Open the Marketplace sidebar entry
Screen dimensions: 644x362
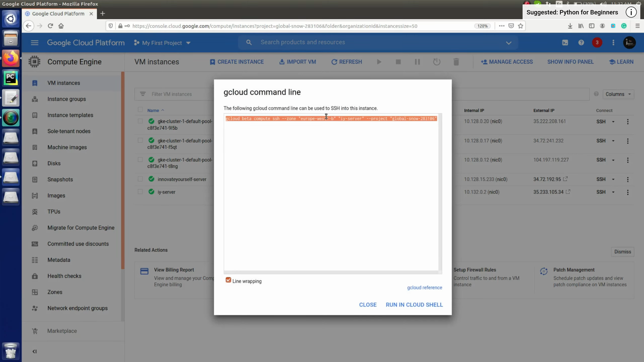pos(62,331)
